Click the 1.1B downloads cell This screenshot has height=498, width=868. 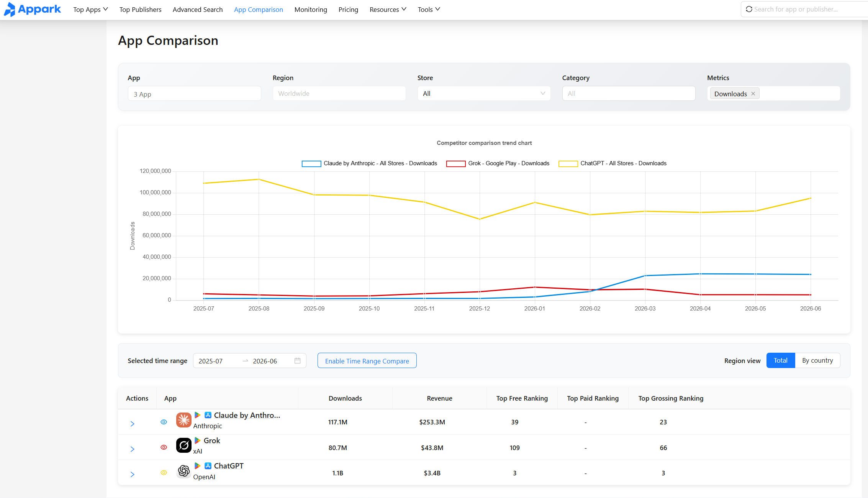[338, 473]
